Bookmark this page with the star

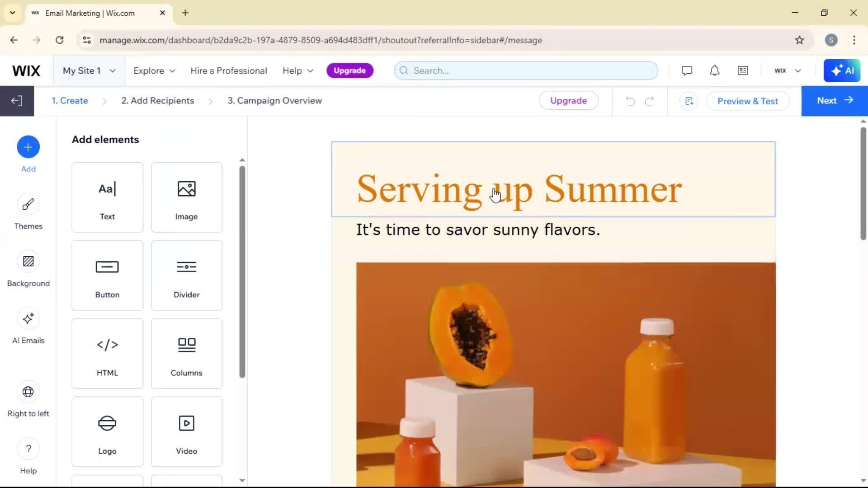click(799, 40)
